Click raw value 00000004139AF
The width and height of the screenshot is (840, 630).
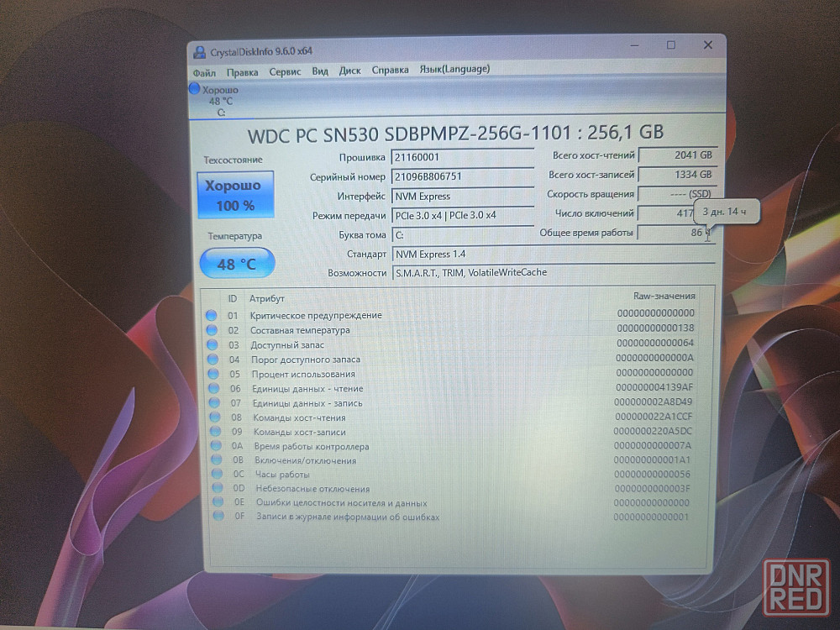coord(654,386)
